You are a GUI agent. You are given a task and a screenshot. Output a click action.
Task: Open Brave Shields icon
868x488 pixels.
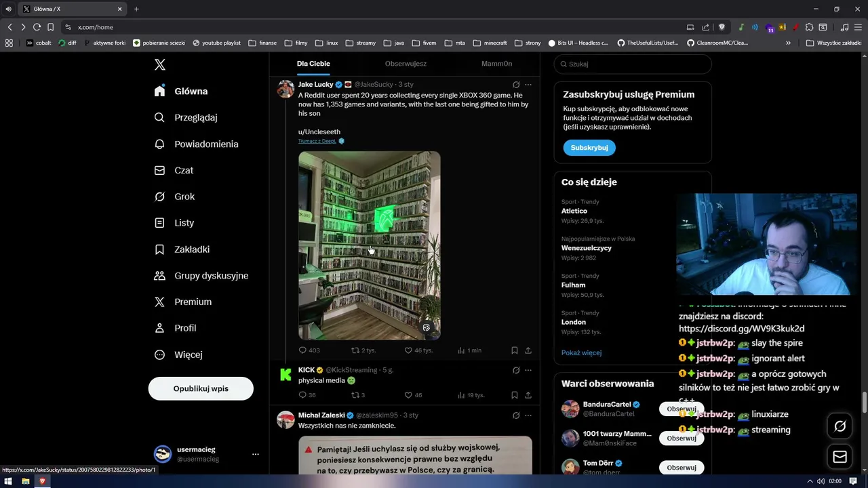pyautogui.click(x=722, y=27)
